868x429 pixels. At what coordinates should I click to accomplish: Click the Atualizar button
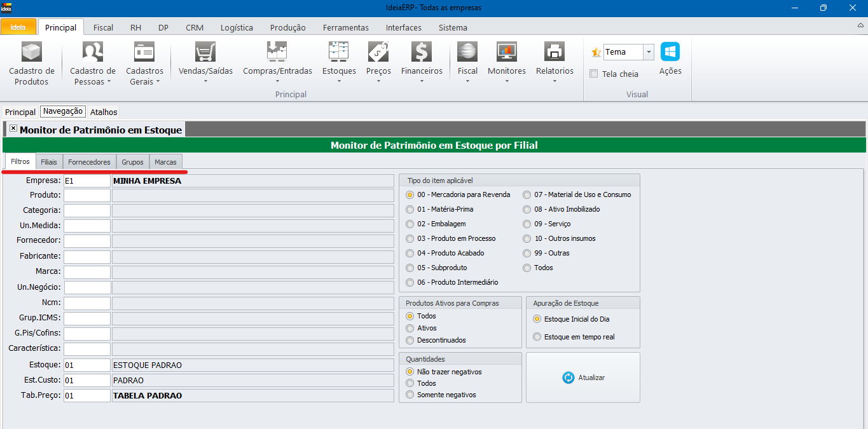point(583,378)
